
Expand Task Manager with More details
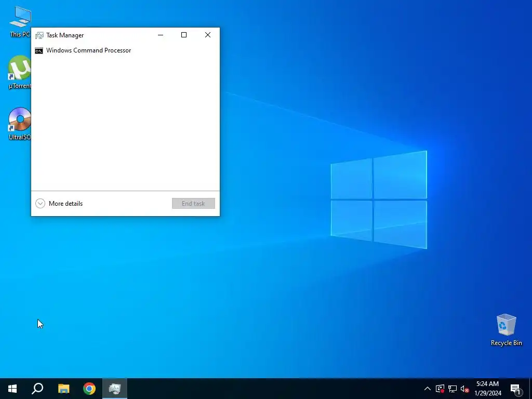(59, 204)
